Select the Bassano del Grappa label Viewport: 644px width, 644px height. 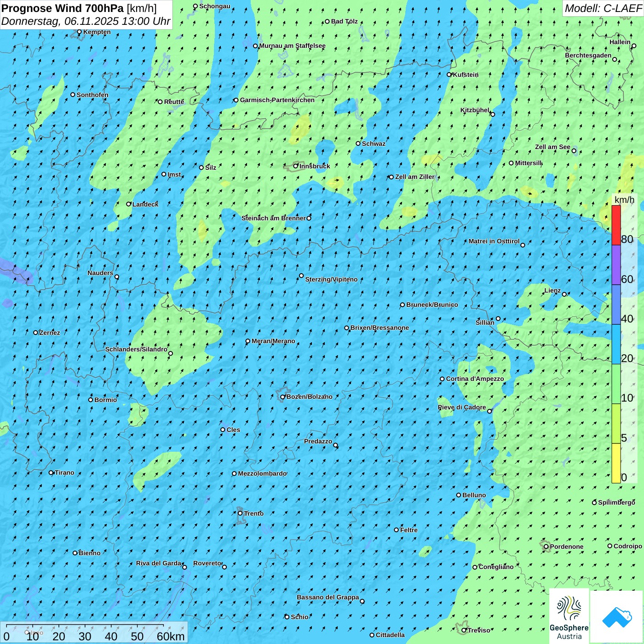[x=328, y=597]
